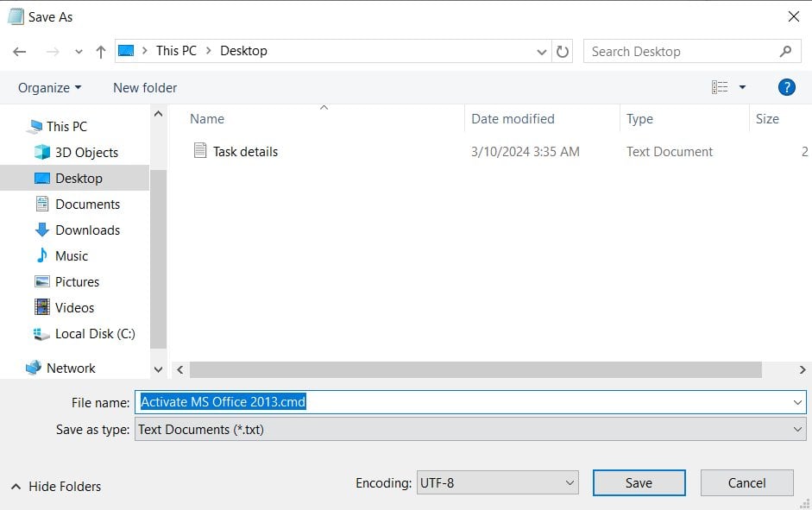Screen dimensions: 812x510
Task: Sort by the Type column header
Action: pos(639,118)
